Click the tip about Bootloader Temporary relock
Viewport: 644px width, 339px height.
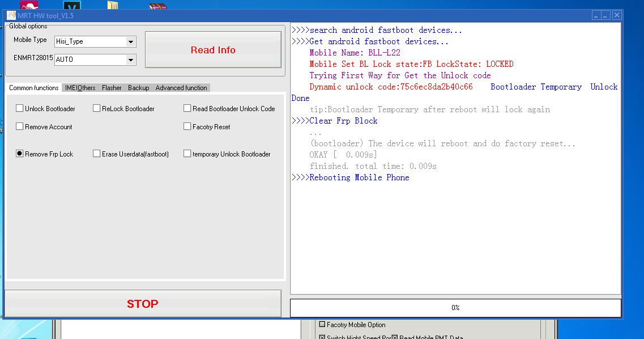coord(429,109)
